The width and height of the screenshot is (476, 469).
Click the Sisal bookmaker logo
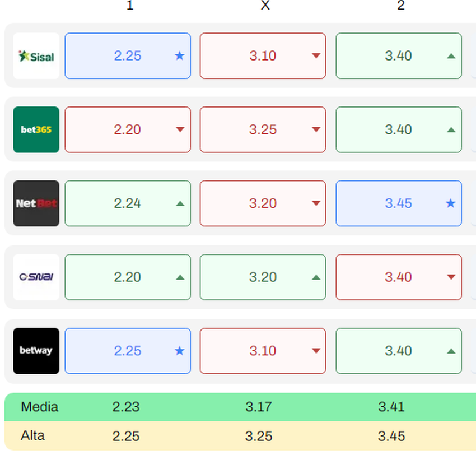(x=36, y=56)
